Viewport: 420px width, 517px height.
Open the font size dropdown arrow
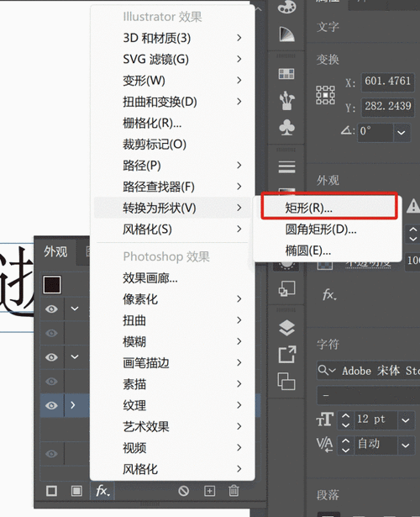point(406,420)
